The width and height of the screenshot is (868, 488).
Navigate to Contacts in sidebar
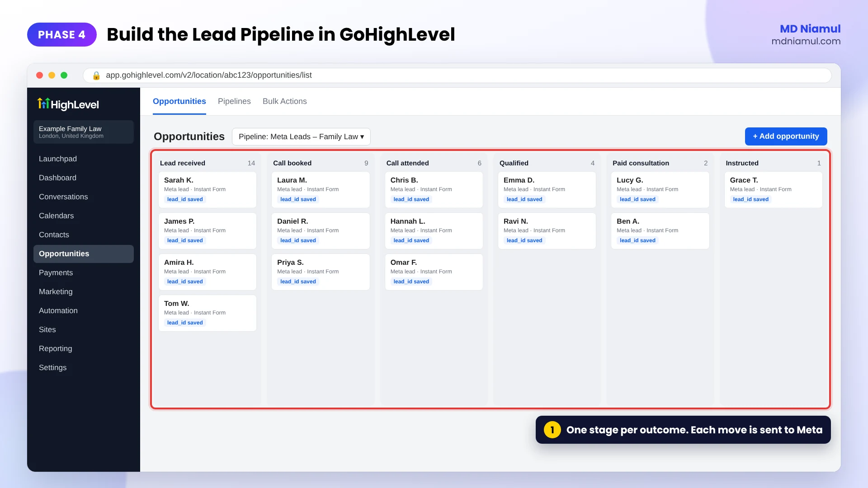[x=84, y=235]
